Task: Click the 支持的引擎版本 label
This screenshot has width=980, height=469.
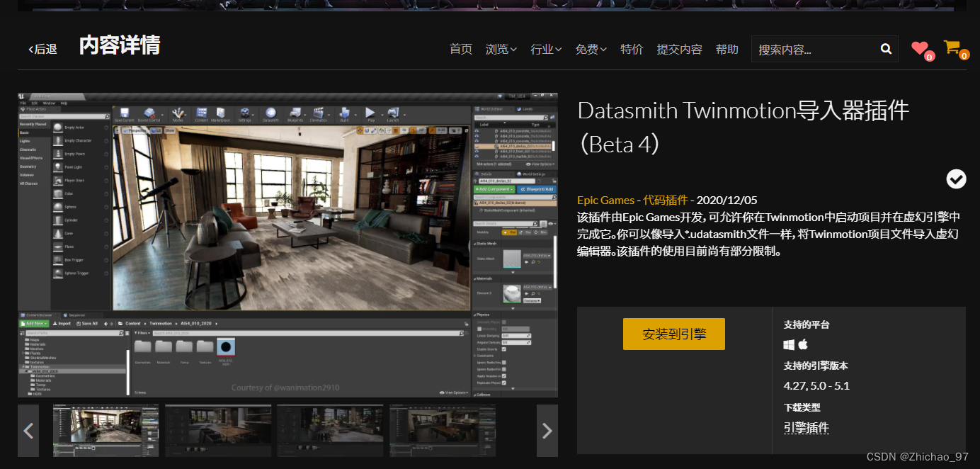Action: (x=816, y=366)
